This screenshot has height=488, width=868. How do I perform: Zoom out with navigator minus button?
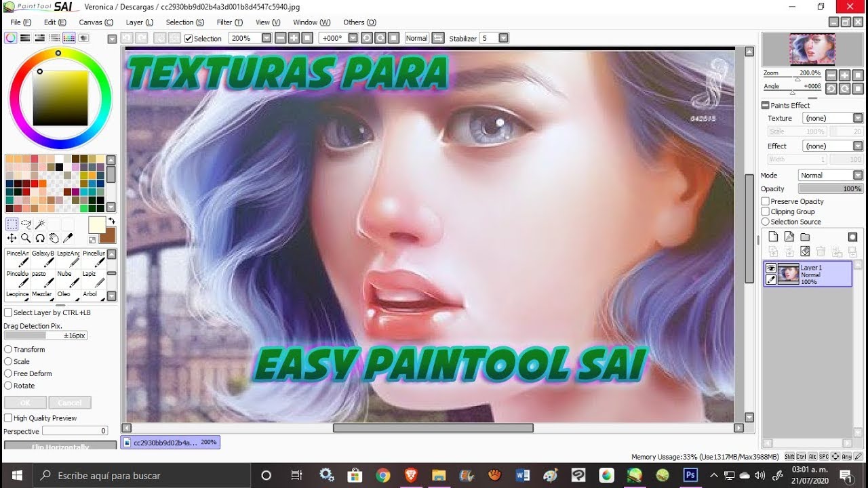pos(831,76)
